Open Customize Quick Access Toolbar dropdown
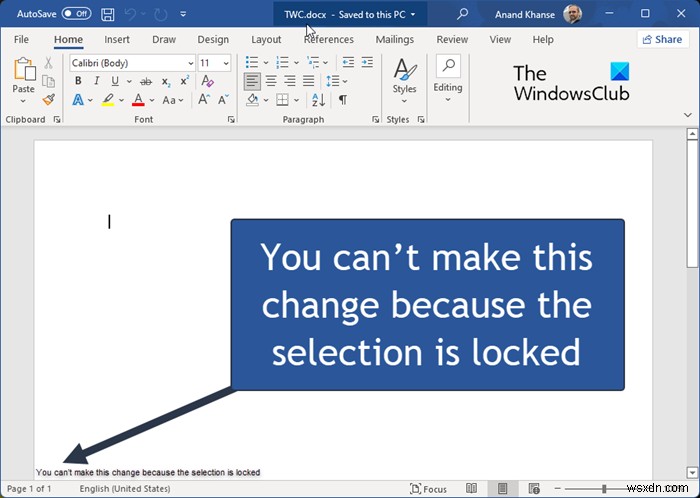This screenshot has width=700, height=498. tap(183, 14)
